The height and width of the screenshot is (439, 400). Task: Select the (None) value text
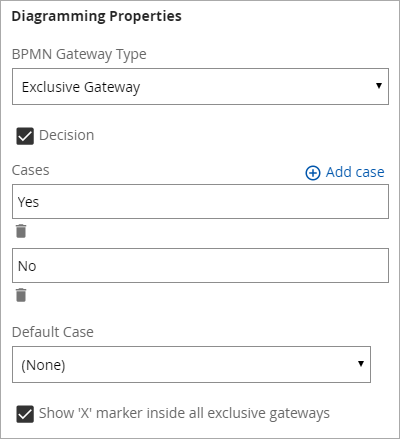click(43, 365)
